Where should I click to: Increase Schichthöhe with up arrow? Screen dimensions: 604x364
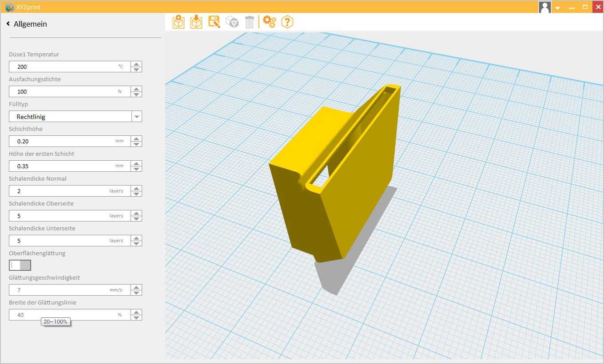[x=137, y=139]
